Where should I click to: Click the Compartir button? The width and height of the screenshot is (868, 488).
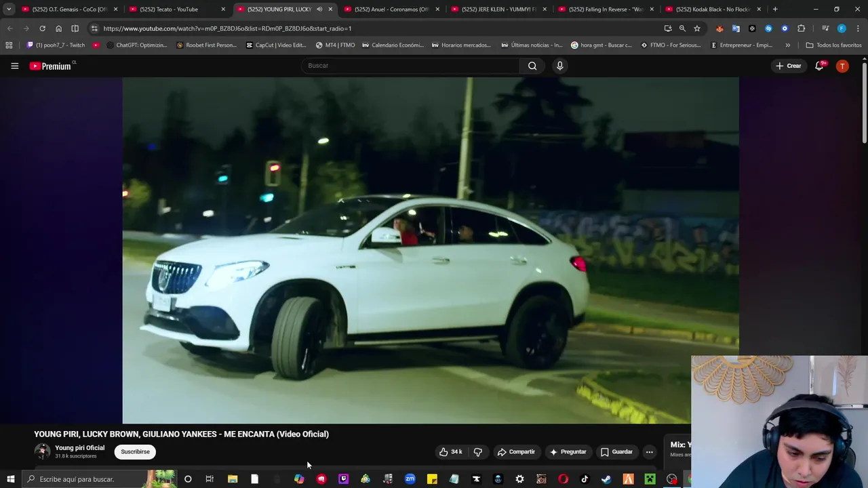[x=516, y=452]
